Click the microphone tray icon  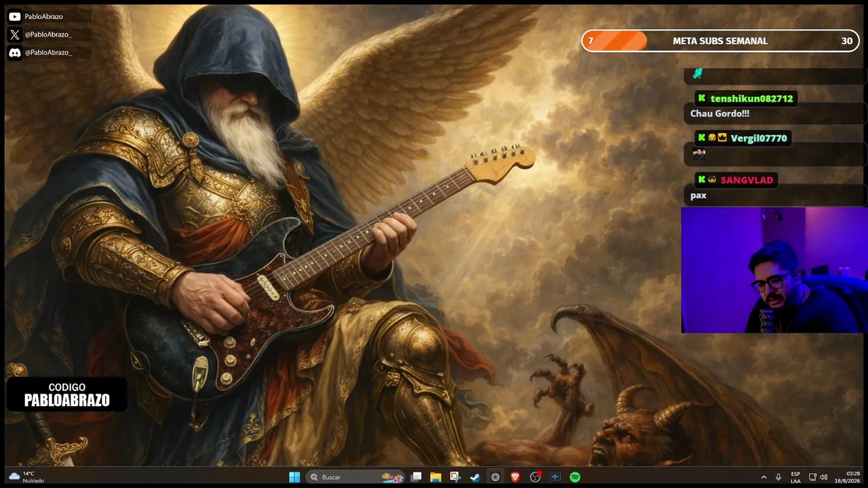(778, 477)
